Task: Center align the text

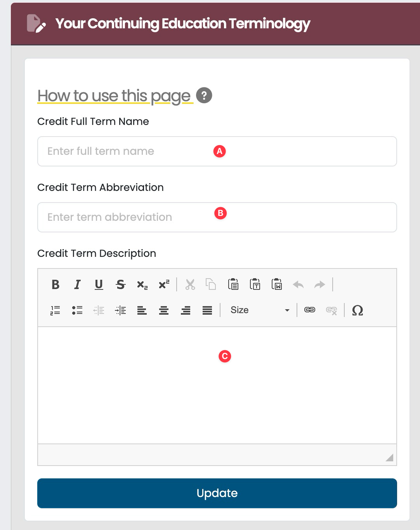Action: pos(164,310)
